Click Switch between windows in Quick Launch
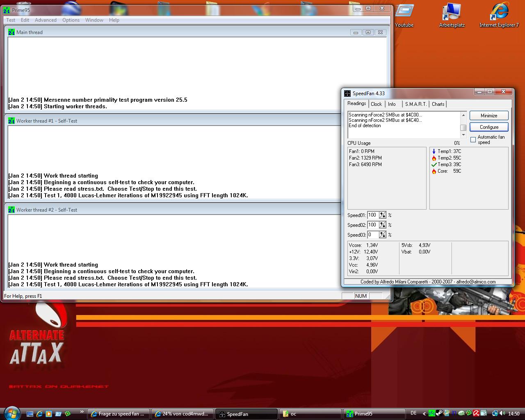The image size is (525, 420). pos(58,414)
